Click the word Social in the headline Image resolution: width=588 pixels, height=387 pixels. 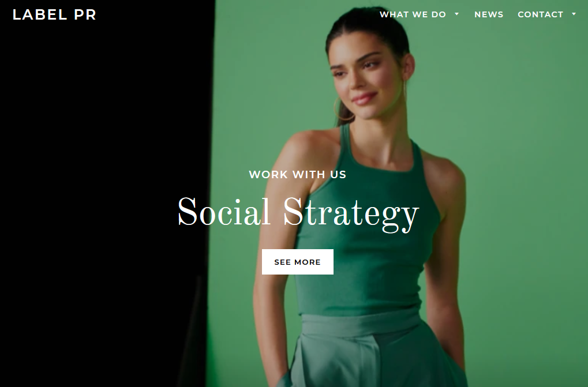pos(224,212)
